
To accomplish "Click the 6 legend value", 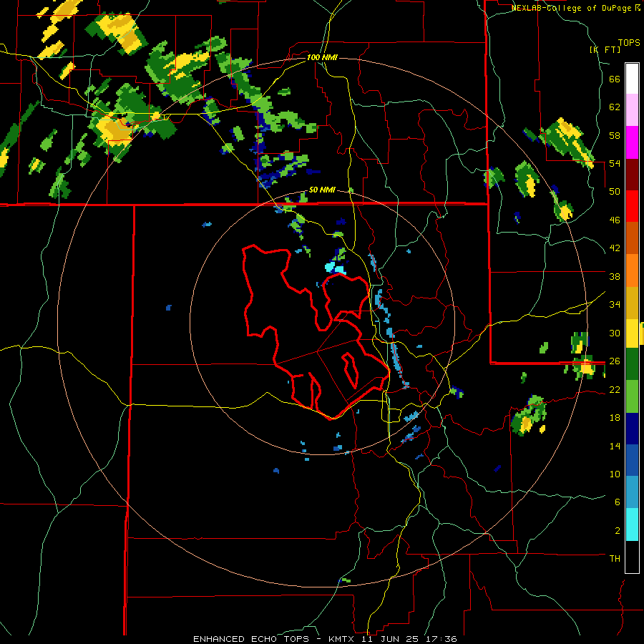I will click(618, 502).
